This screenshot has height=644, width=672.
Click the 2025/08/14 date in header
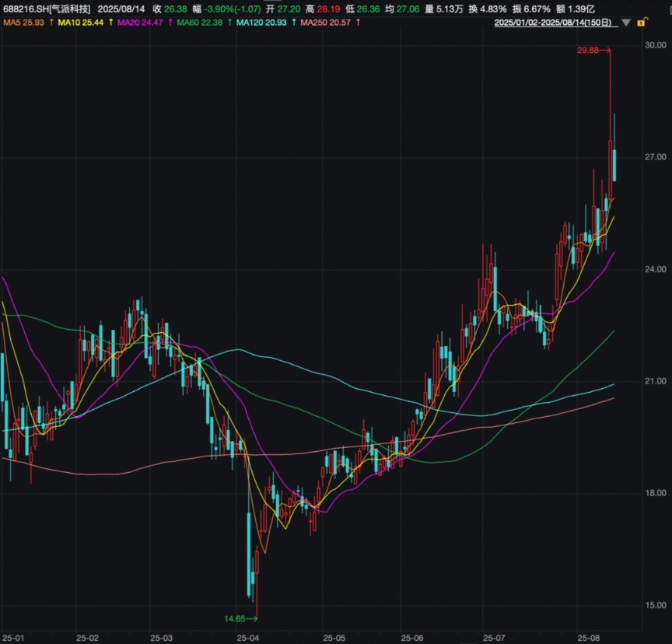click(x=121, y=9)
